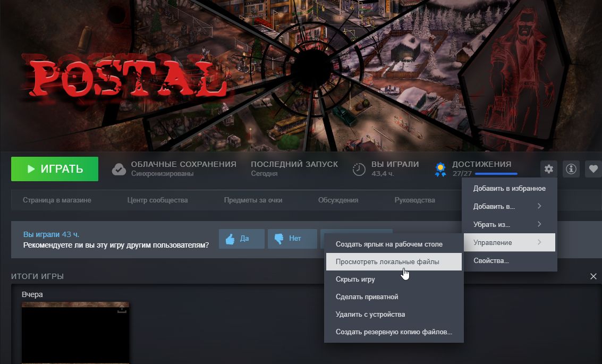
Task: Open the gear settings icon
Action: tap(549, 168)
